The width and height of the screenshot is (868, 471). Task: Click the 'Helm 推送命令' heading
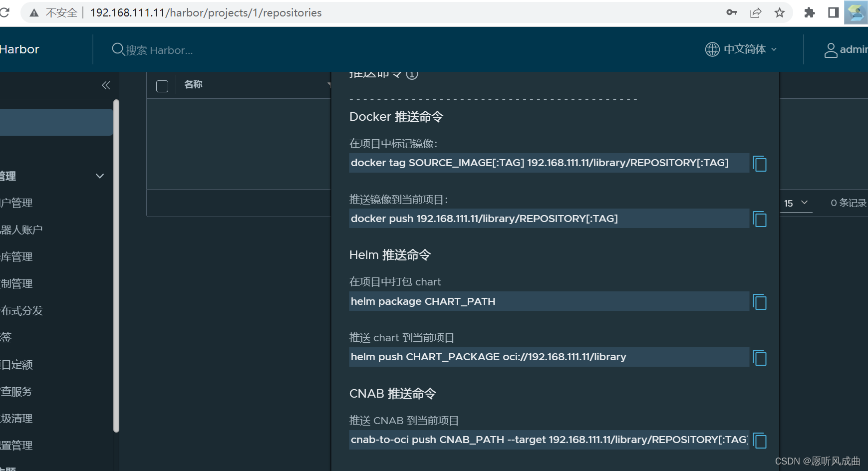click(x=390, y=255)
